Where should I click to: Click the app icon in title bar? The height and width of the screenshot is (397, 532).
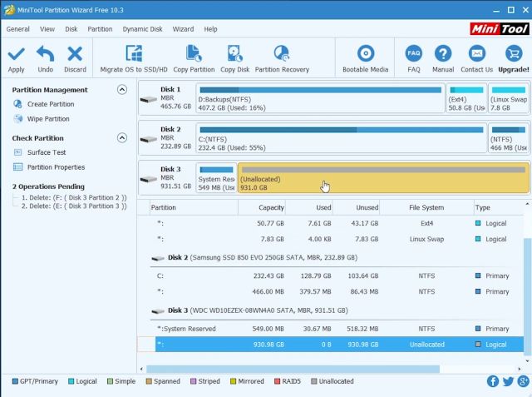click(9, 10)
